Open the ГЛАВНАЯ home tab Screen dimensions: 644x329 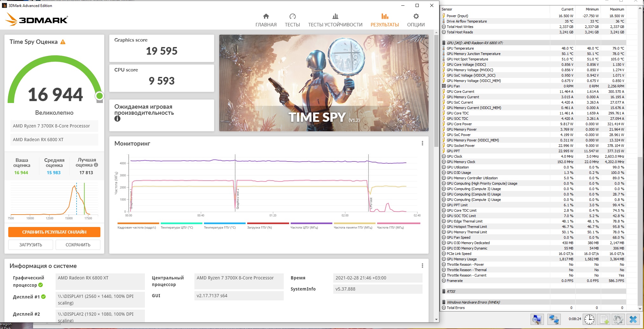[x=266, y=20]
